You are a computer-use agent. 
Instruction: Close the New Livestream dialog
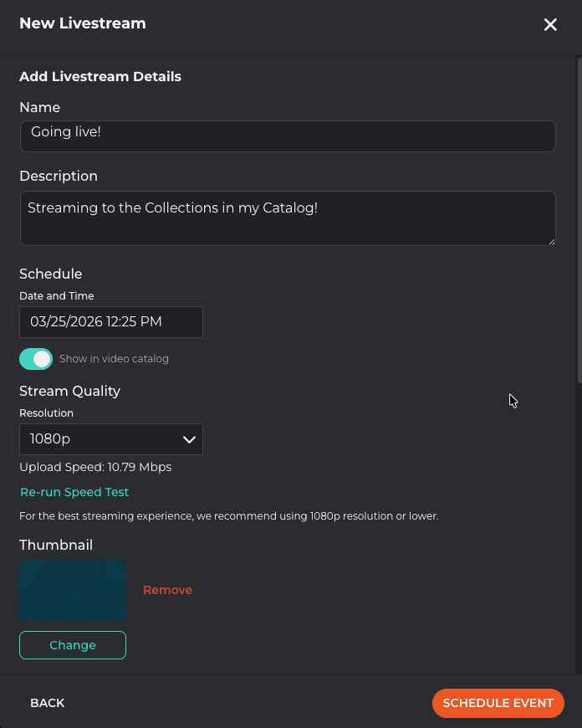pyautogui.click(x=550, y=25)
